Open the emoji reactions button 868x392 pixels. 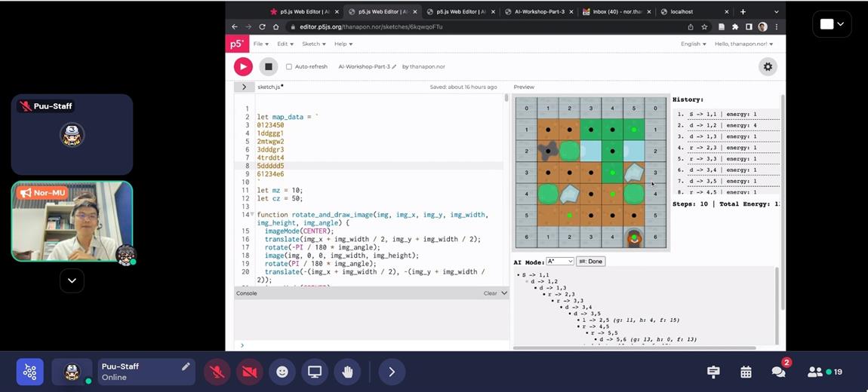click(x=282, y=372)
